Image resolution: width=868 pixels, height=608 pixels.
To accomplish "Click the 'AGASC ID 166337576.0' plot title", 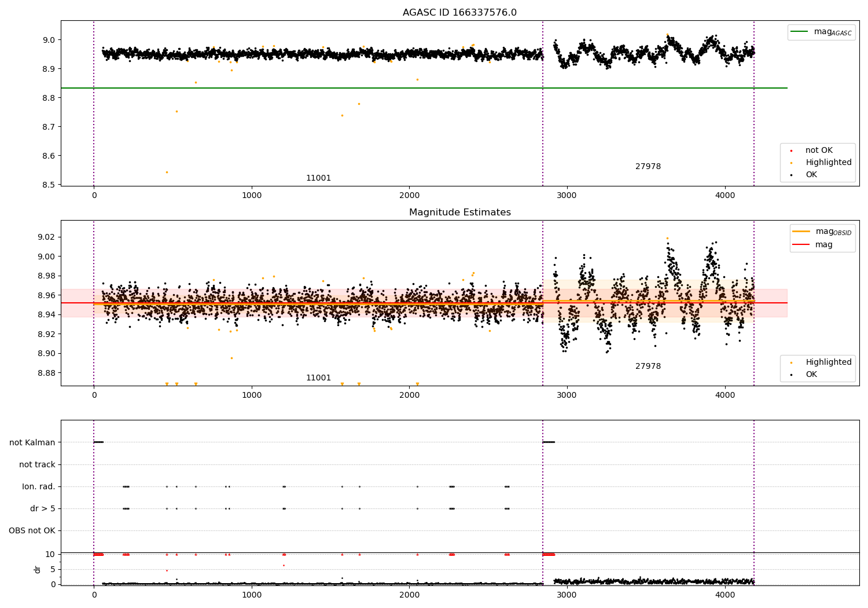I will tap(459, 12).
